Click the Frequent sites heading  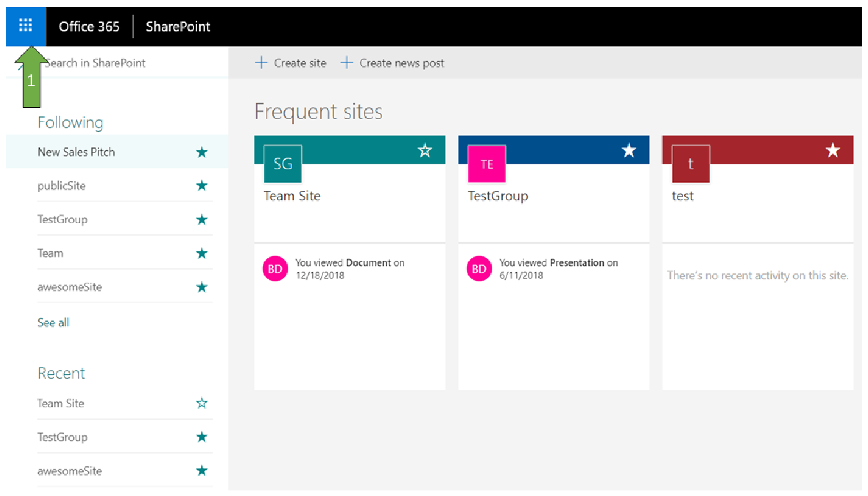(x=319, y=112)
